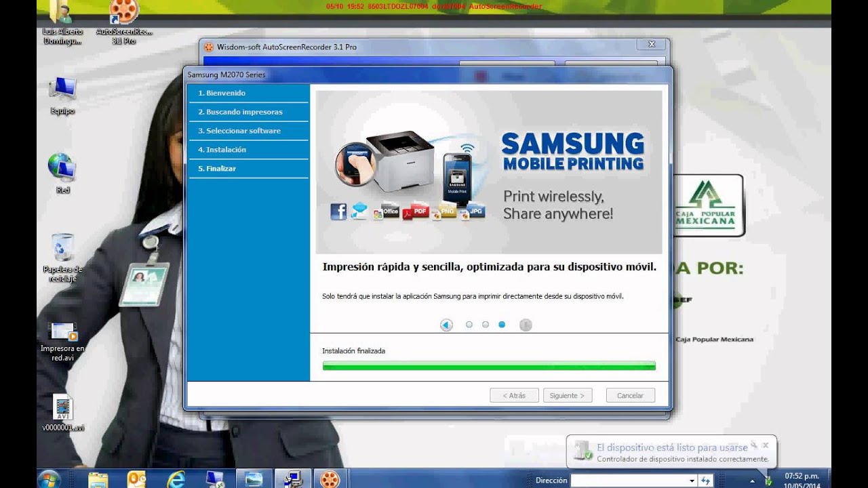Open the network projector taskbar icon

215,479
